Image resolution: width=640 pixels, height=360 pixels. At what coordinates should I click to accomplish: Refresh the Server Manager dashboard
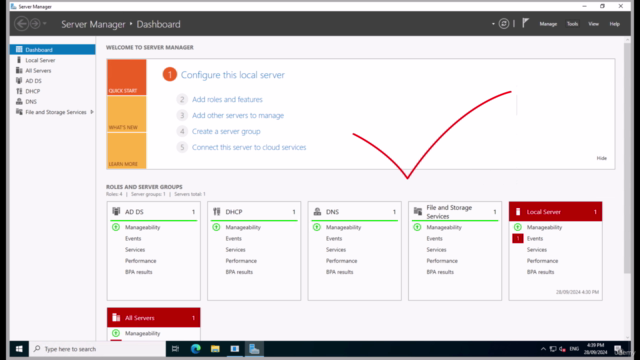[504, 24]
